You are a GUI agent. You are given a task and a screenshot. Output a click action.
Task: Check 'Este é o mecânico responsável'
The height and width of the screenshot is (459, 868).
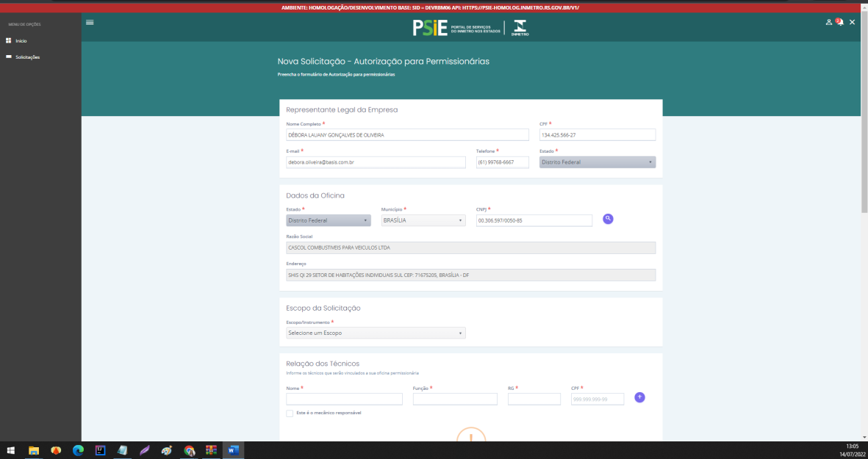point(290,413)
